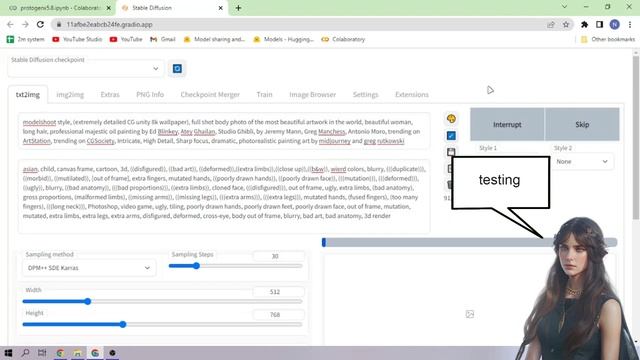Open Chrome profile N avatar
This screenshot has width=640, height=360.
614,24
